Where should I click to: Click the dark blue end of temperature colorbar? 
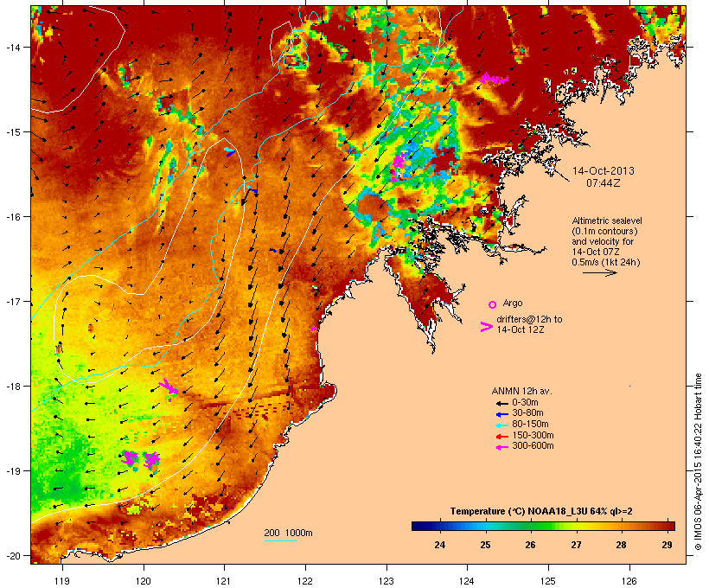coord(418,526)
